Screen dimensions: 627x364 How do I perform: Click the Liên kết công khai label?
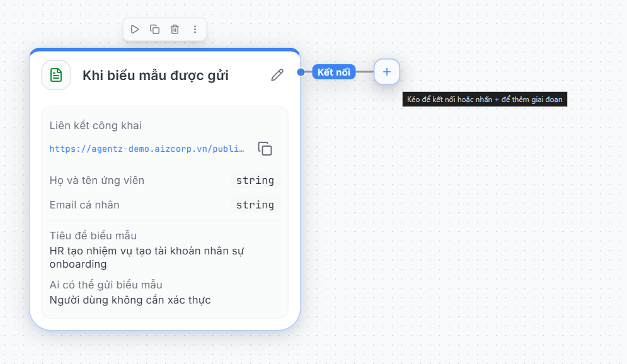pos(96,125)
